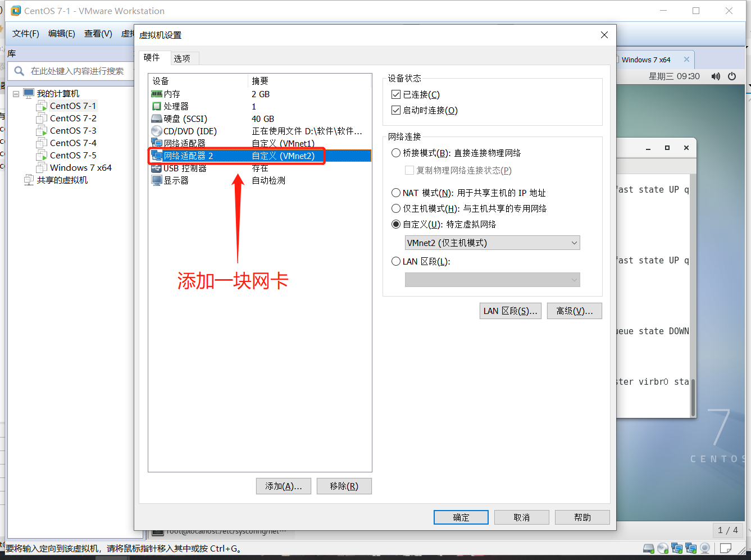Click the CentOS 7-3 VM icon in library
Viewport: 751px width, 560px height.
tap(42, 130)
